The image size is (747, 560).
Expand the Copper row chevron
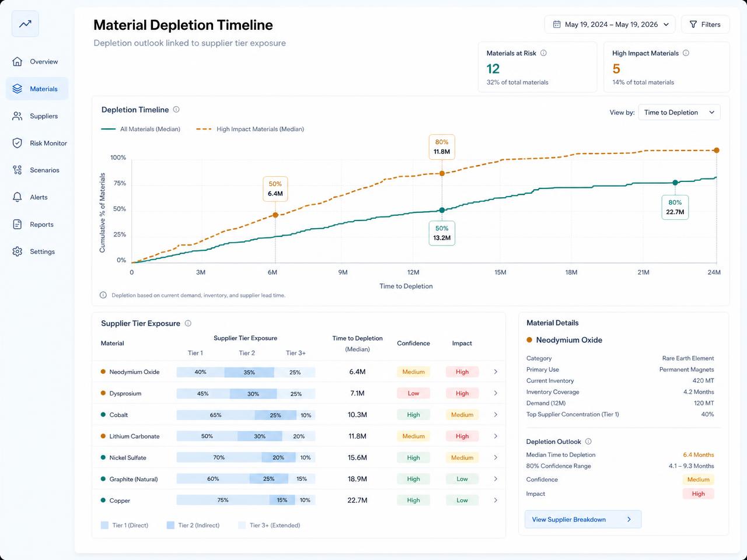click(495, 500)
